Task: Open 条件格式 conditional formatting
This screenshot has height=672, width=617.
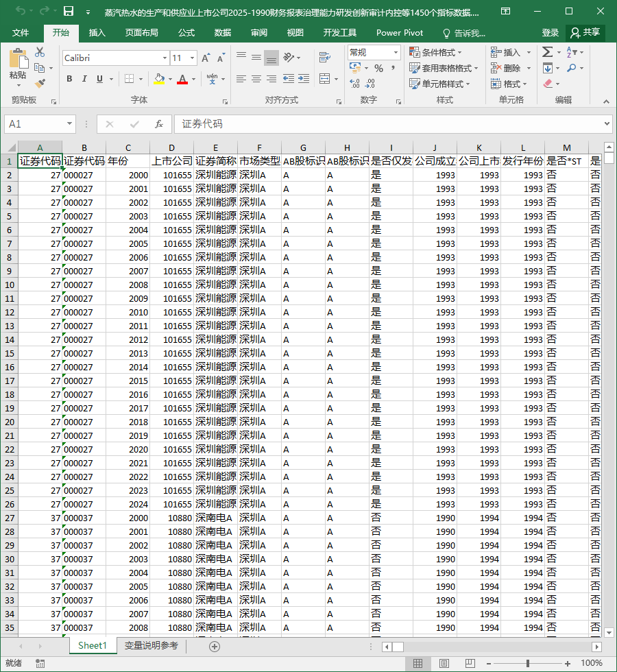Action: pyautogui.click(x=436, y=52)
